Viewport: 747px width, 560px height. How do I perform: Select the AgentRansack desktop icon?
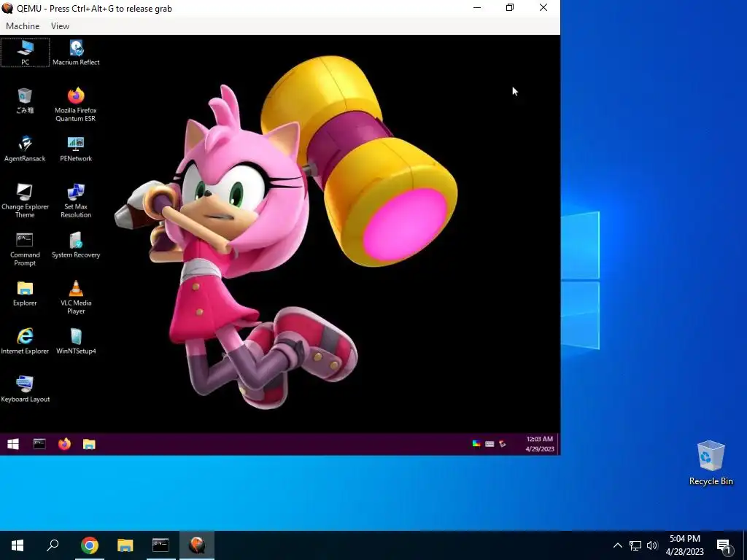(x=25, y=149)
